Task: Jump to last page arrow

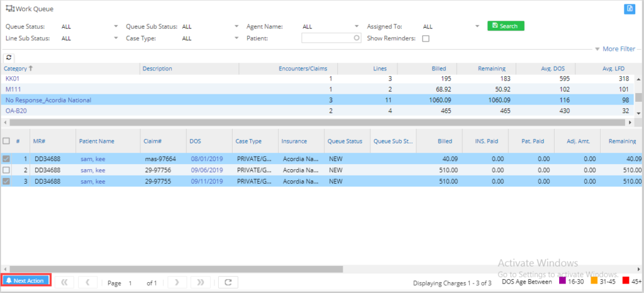Action: point(200,282)
